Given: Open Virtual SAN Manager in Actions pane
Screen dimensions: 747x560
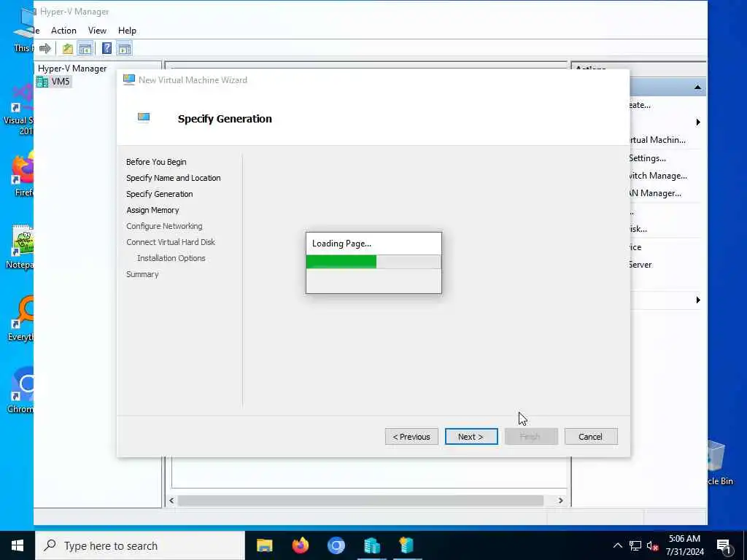Looking at the screenshot, I should pyautogui.click(x=656, y=193).
